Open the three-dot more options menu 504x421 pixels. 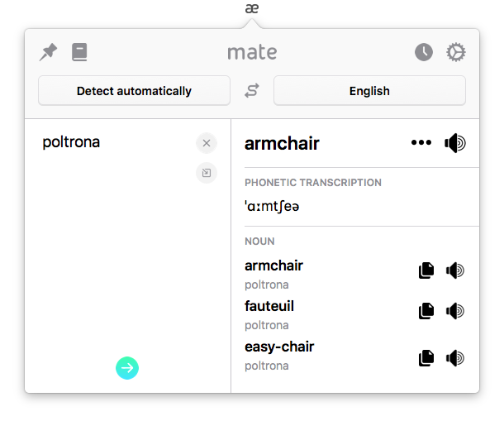421,143
